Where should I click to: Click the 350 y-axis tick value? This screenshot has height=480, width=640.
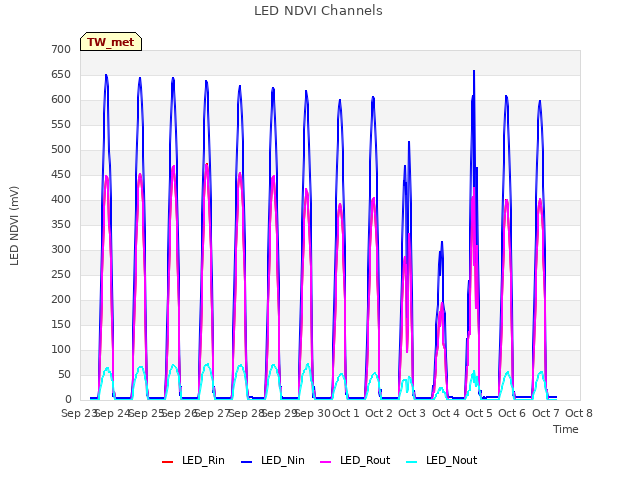coord(61,224)
